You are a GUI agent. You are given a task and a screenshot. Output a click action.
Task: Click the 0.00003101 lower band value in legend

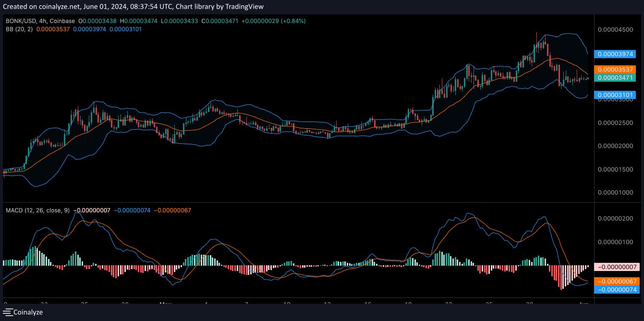click(126, 29)
